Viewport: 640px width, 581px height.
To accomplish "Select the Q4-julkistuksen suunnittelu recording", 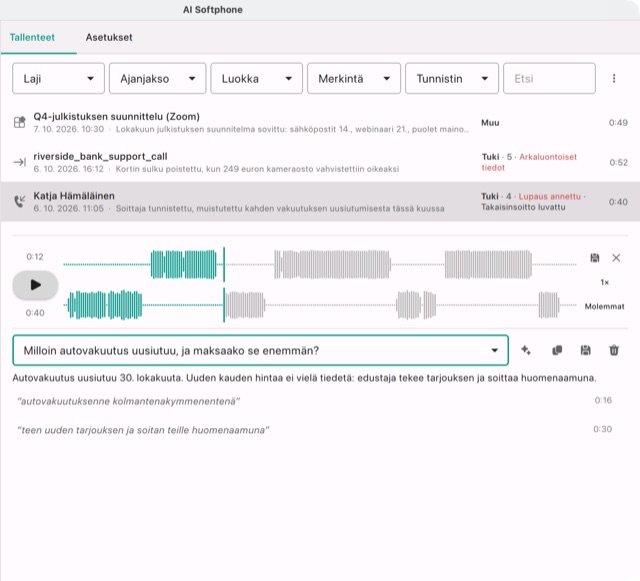I will coord(320,122).
